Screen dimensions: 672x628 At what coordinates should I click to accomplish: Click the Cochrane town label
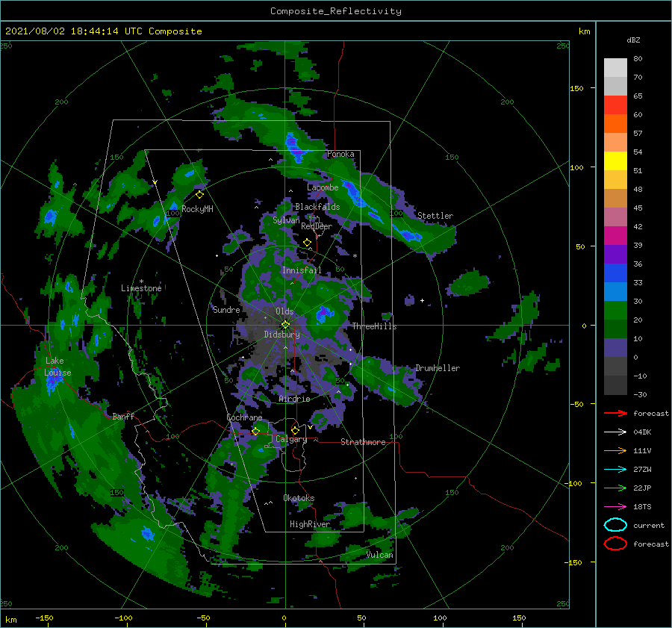pos(244,417)
